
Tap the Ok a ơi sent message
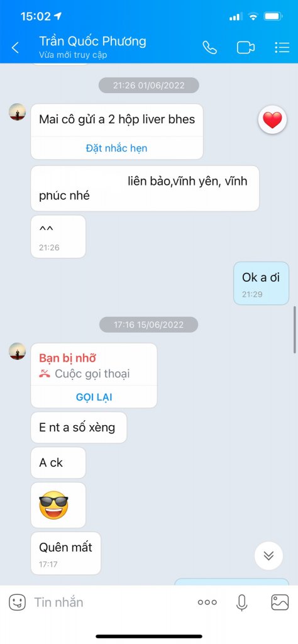[x=261, y=284]
